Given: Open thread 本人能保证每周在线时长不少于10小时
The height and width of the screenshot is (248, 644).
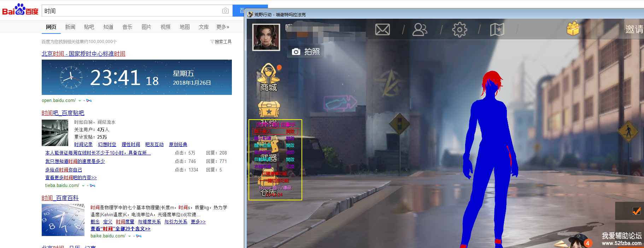Looking at the screenshot, I should click(98, 153).
